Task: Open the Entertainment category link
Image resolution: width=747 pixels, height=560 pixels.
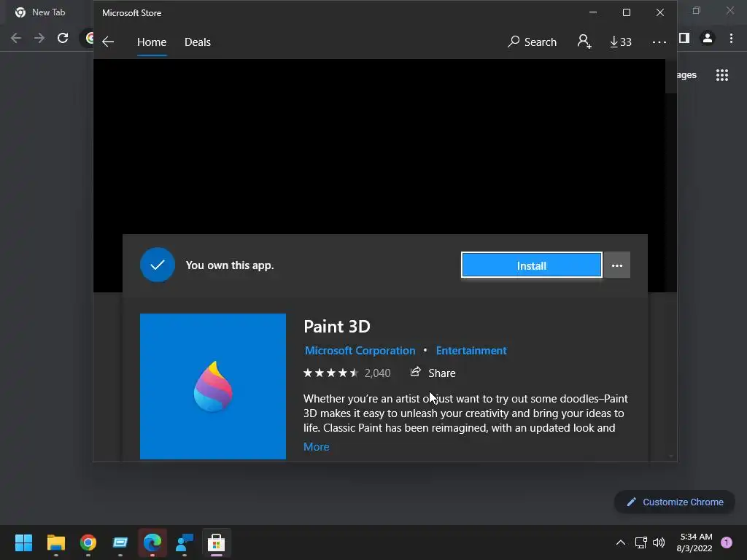Action: 471,351
